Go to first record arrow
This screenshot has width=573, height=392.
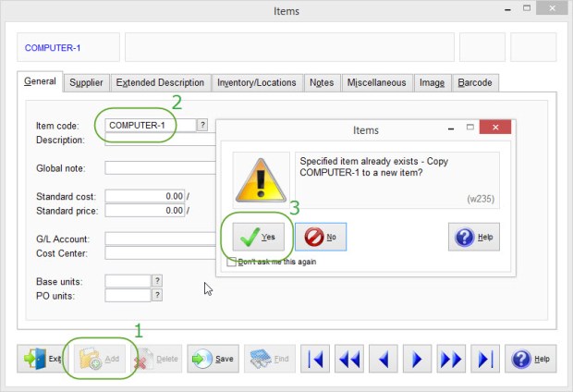pos(317,359)
